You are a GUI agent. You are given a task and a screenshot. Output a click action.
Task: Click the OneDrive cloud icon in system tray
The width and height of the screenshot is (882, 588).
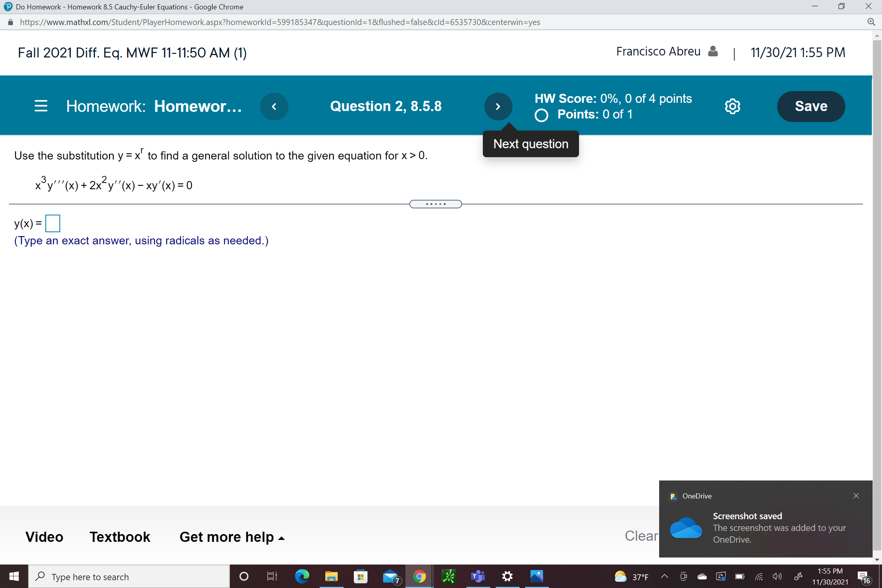[x=702, y=576]
